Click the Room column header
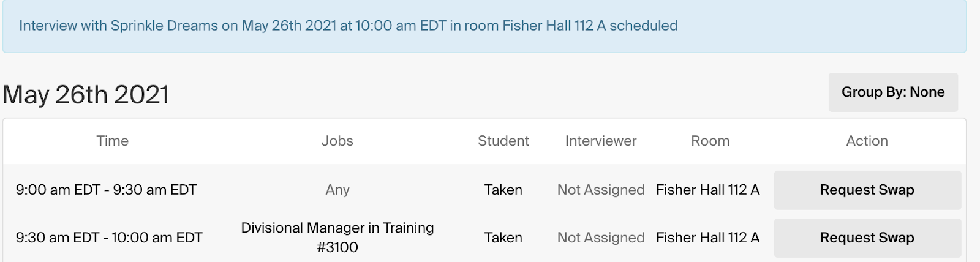980x262 pixels. (x=710, y=141)
